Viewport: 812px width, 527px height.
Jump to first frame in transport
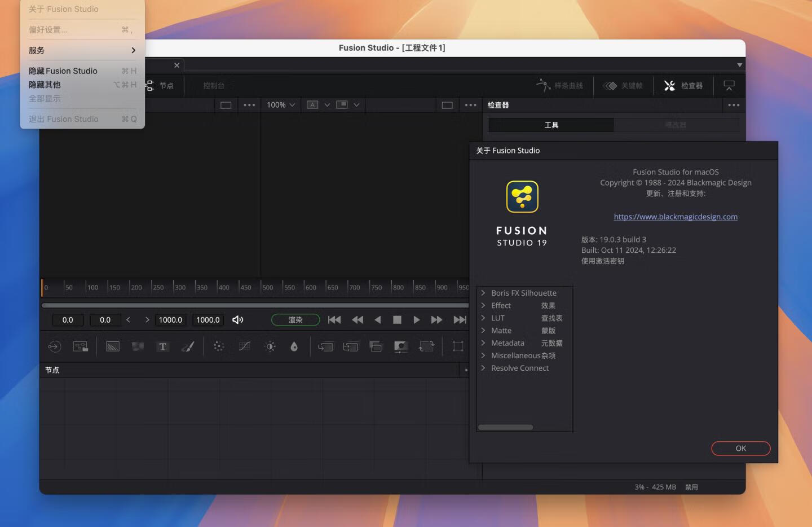coord(334,320)
